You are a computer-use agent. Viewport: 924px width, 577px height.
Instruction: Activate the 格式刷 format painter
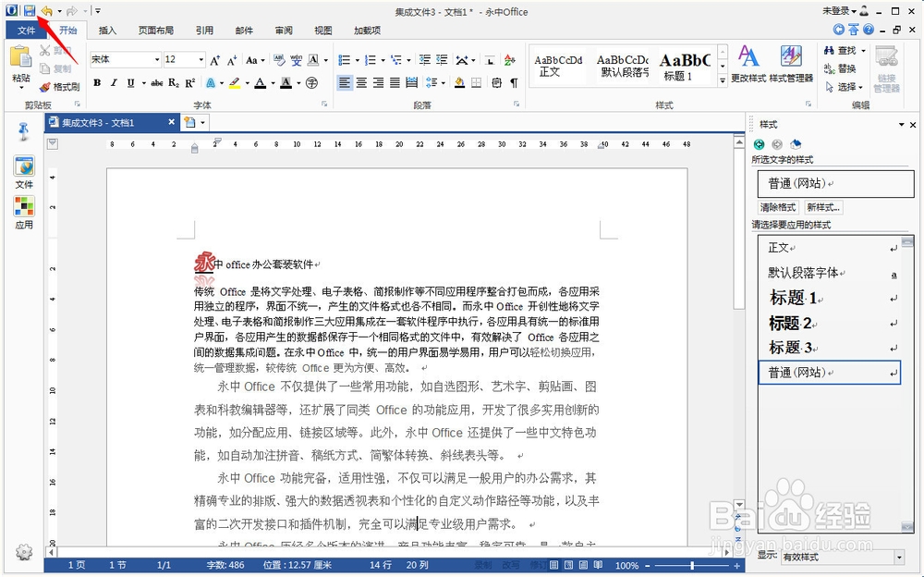(59, 87)
